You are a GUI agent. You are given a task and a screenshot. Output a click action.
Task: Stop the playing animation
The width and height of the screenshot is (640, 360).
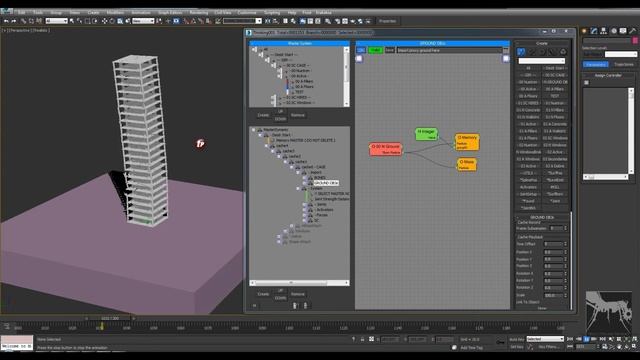(x=587, y=339)
